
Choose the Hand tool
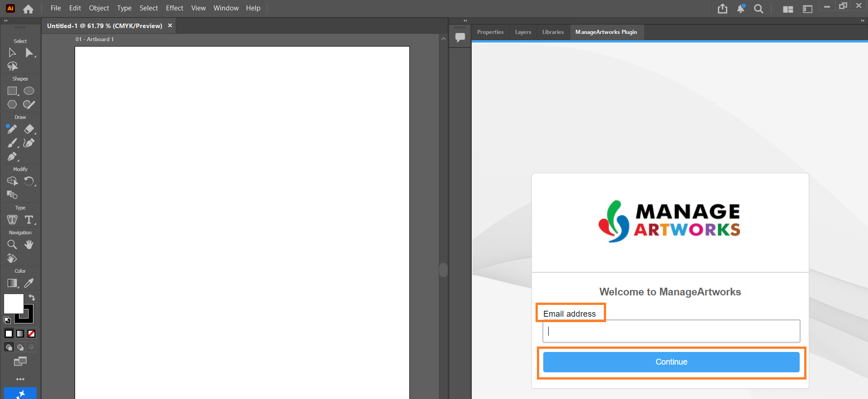pos(29,245)
